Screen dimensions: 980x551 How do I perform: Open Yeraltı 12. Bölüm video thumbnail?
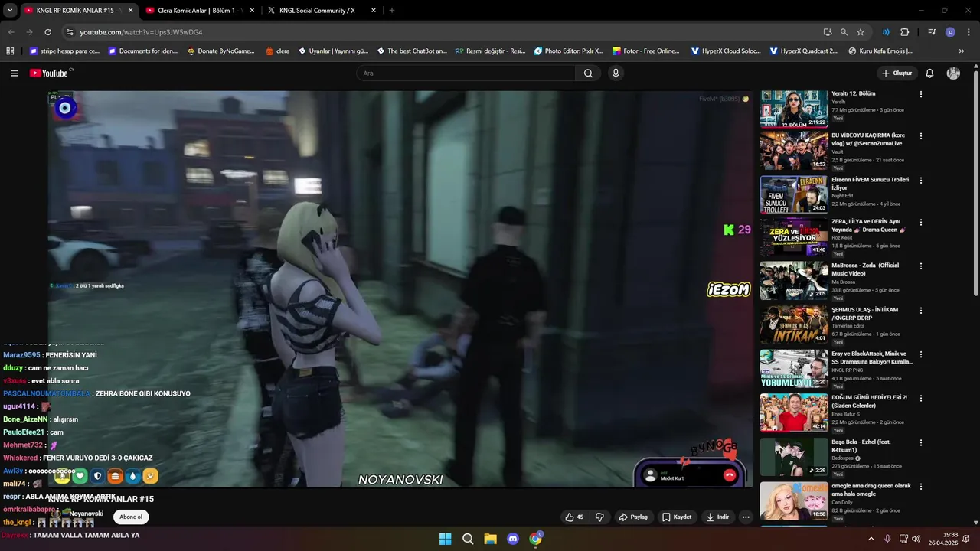(794, 109)
